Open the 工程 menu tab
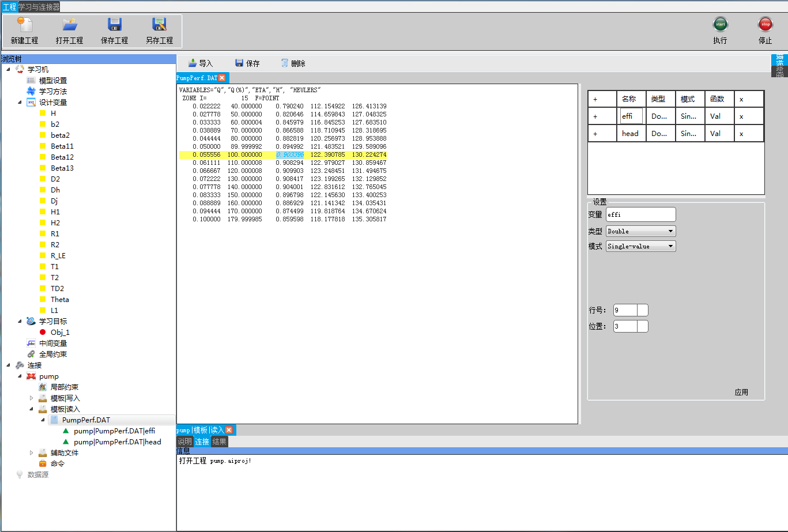788x532 pixels. [x=9, y=7]
